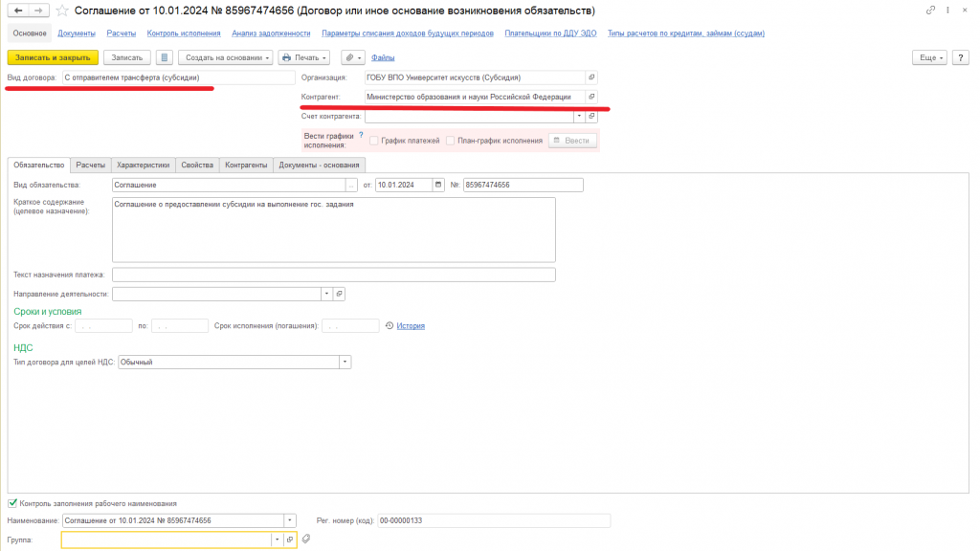This screenshot has width=980, height=551.
Task: Click the Текст назначения платежа field
Action: tap(334, 275)
